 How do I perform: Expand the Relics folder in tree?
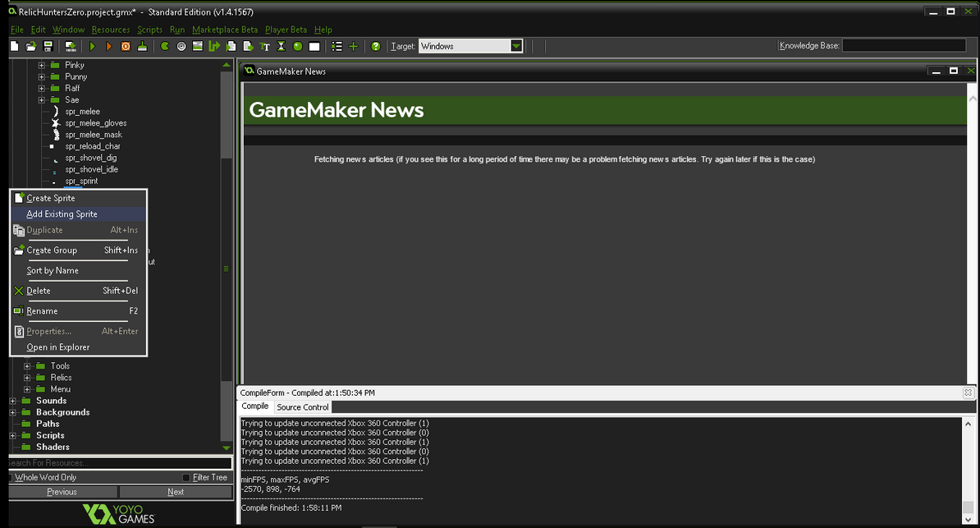coord(27,378)
